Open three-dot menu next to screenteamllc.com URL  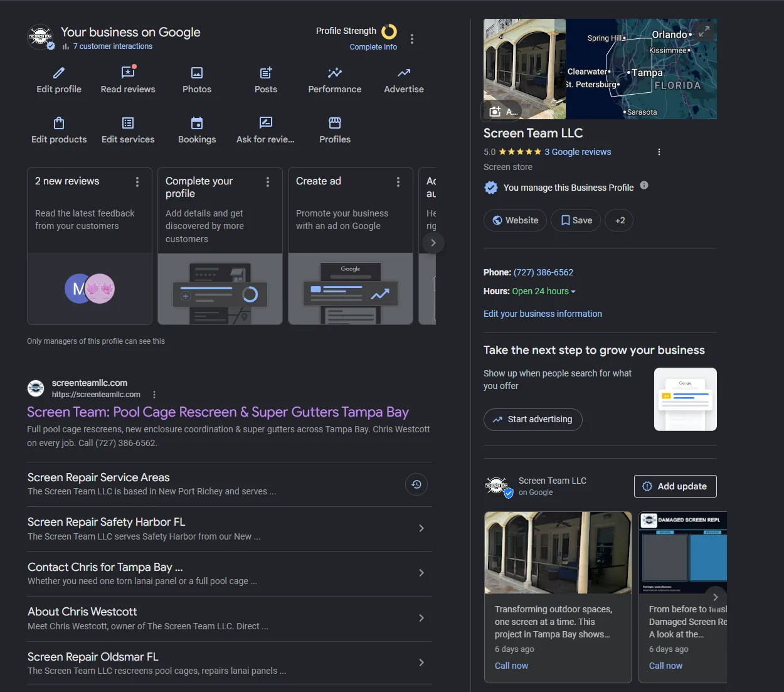pos(154,395)
